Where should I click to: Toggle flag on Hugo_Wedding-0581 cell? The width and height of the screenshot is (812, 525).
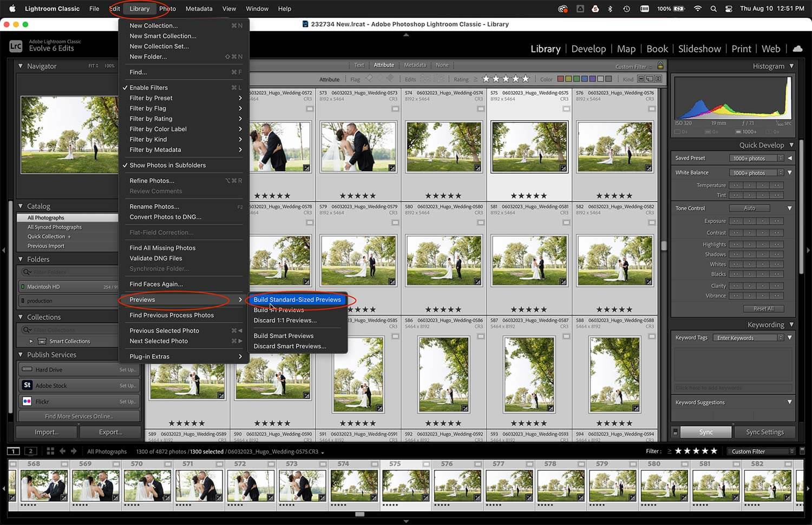pyautogui.click(x=566, y=222)
